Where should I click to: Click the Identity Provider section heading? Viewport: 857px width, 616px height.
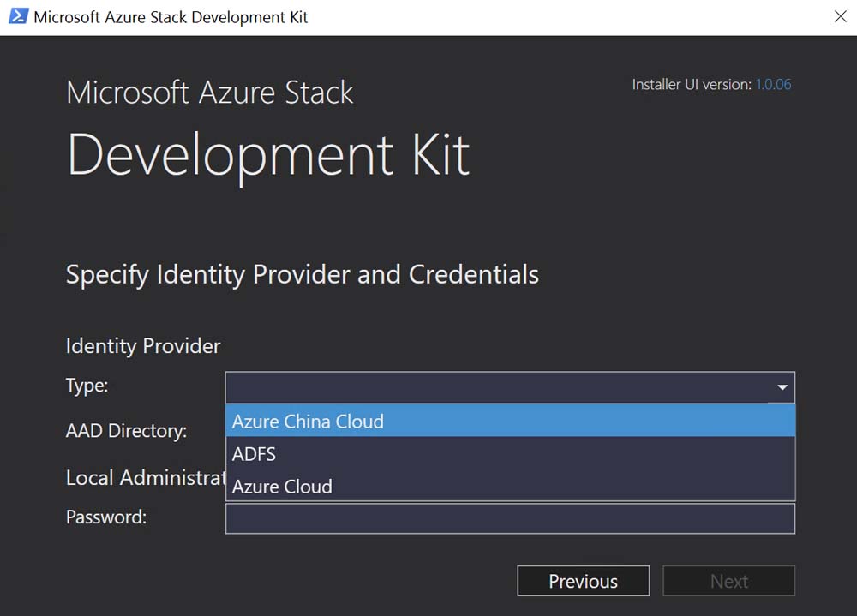click(143, 346)
